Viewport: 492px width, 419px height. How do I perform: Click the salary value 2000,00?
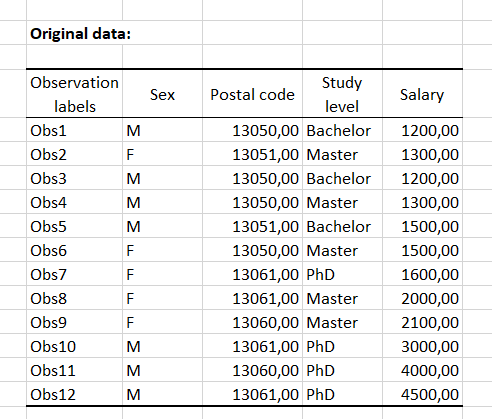[422, 298]
